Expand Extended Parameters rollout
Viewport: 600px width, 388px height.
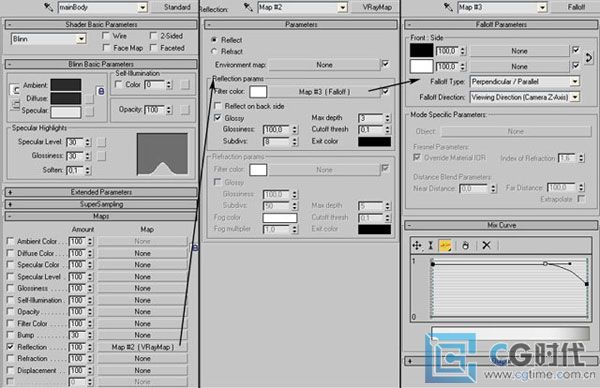coord(101,192)
